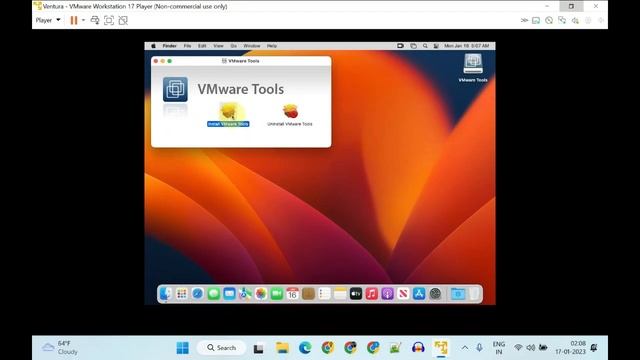Open the File menu in macOS
640x360 pixels.
click(x=187, y=46)
